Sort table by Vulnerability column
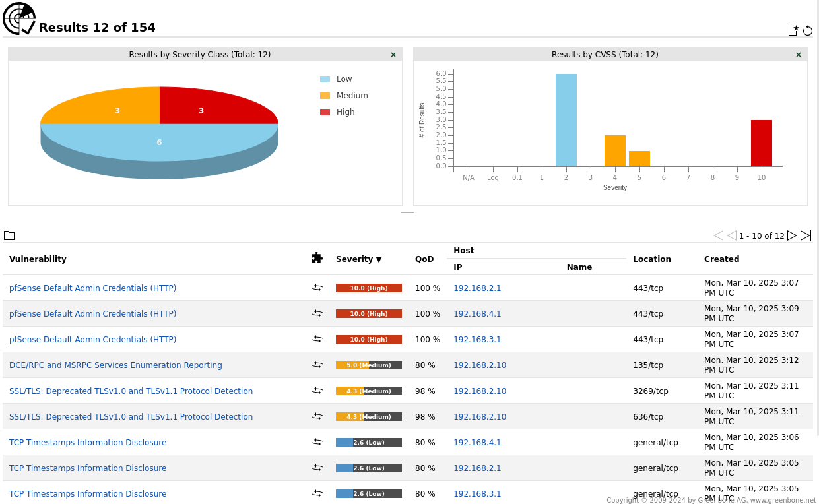The height and width of the screenshot is (504, 819). click(38, 259)
